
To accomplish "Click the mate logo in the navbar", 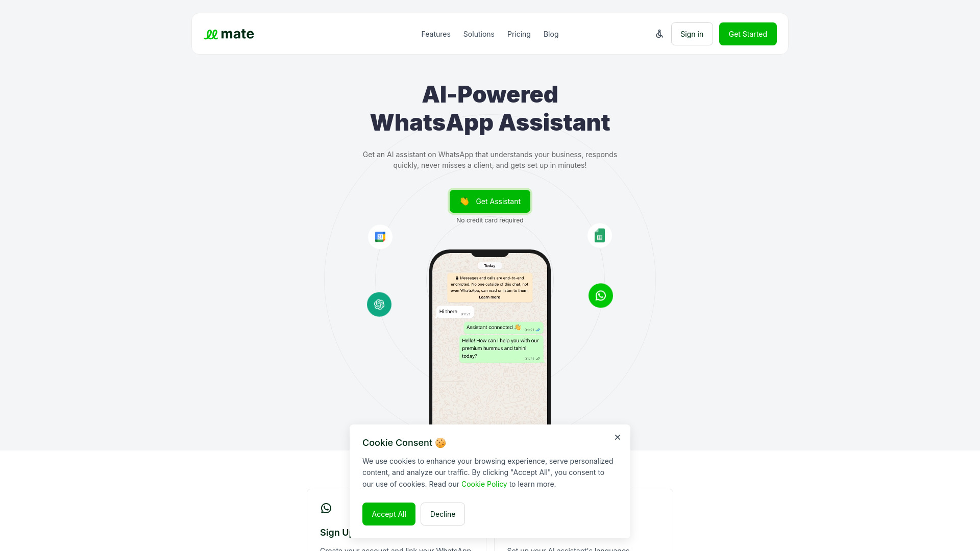I will [228, 34].
